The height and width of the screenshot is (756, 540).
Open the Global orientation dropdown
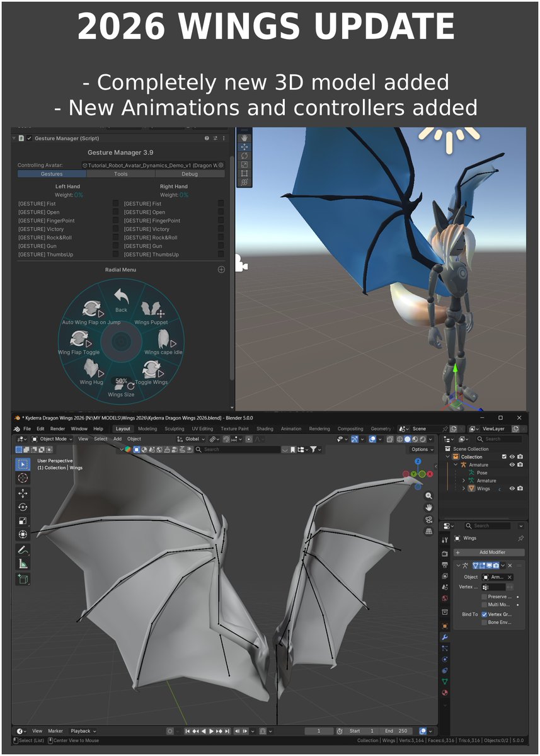(191, 439)
